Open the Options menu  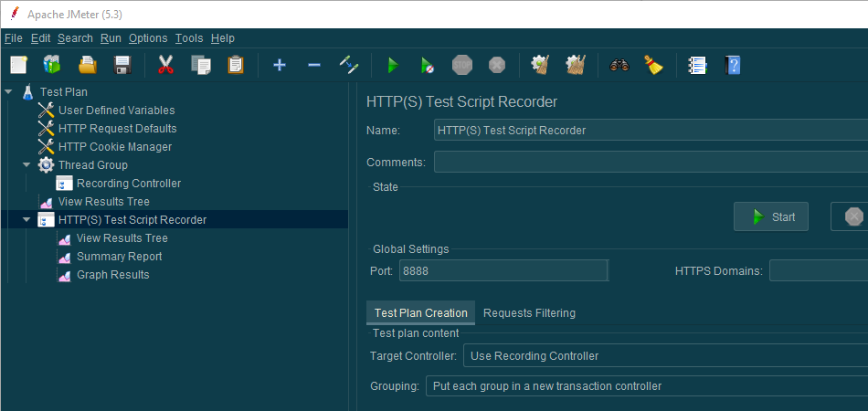coord(148,38)
